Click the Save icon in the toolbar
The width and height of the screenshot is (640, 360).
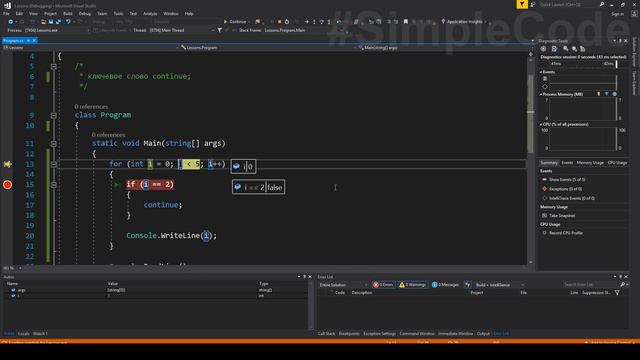(x=51, y=22)
